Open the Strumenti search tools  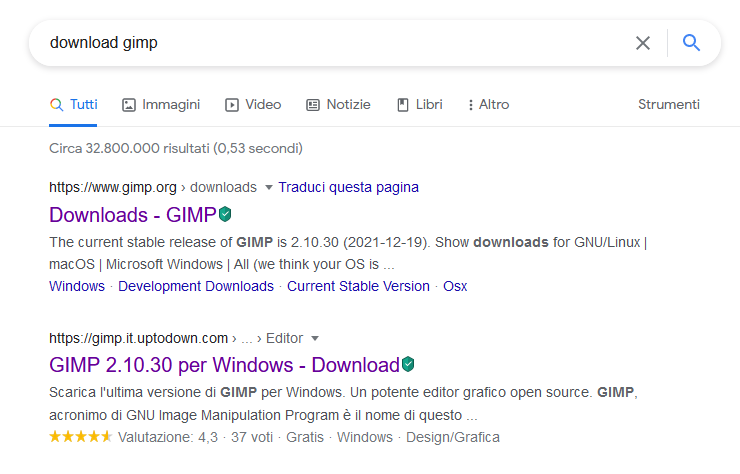pyautogui.click(x=669, y=104)
